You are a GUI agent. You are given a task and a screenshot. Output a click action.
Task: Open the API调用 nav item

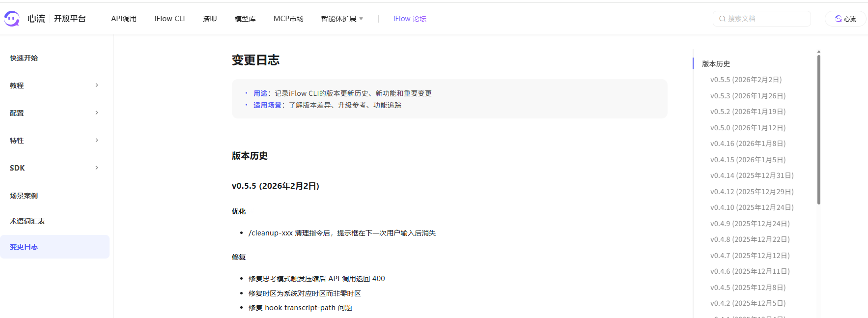click(x=124, y=19)
